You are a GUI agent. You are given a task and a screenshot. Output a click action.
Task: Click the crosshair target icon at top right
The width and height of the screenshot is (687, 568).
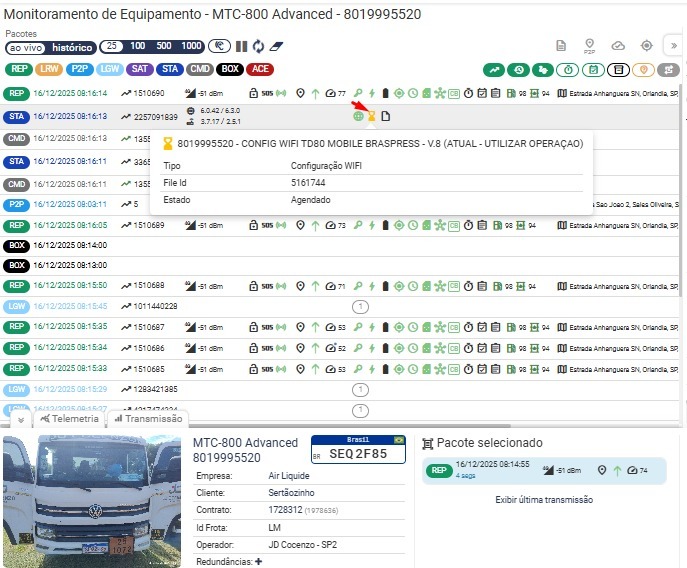[646, 46]
